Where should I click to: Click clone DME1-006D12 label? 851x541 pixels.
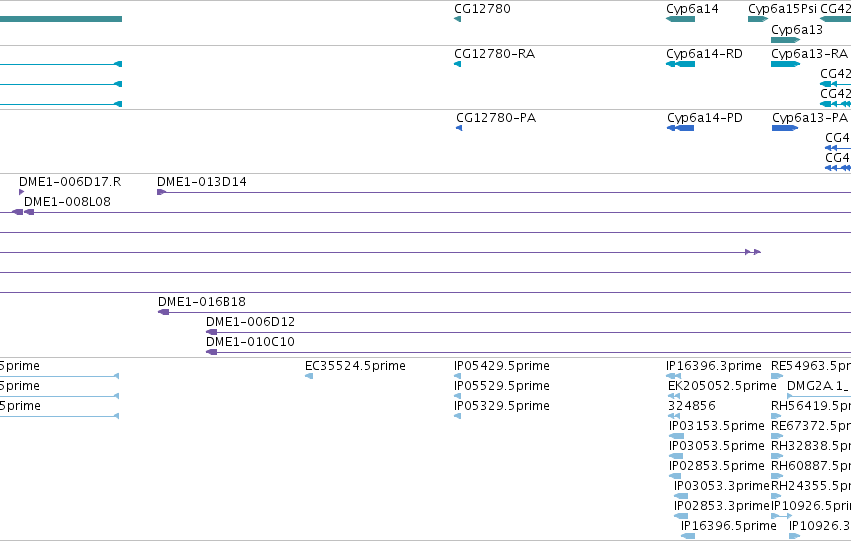tap(250, 322)
